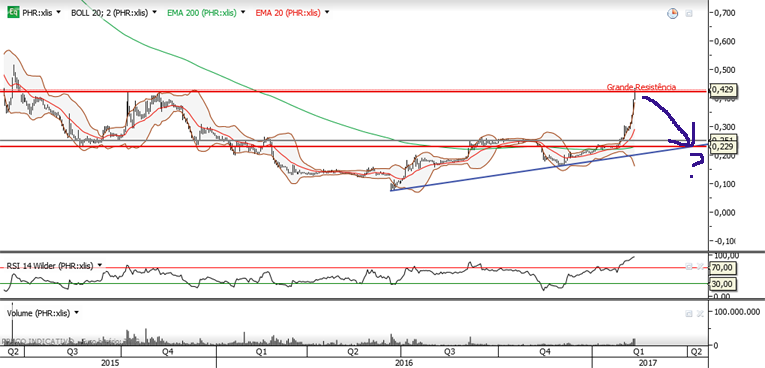The height and width of the screenshot is (368, 765).
Task: Open the EMA 20 indicator dropdown
Action: [x=326, y=13]
